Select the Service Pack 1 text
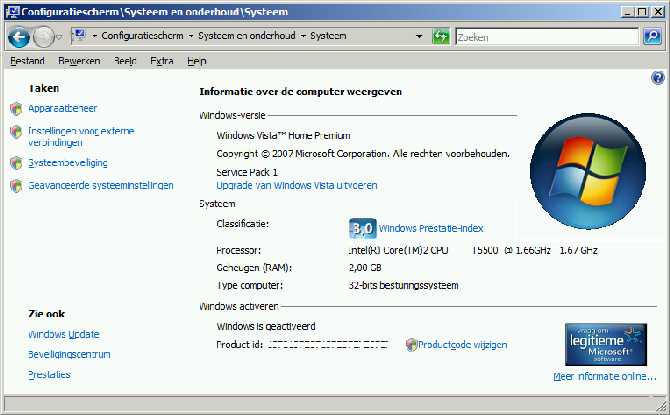 click(x=247, y=172)
